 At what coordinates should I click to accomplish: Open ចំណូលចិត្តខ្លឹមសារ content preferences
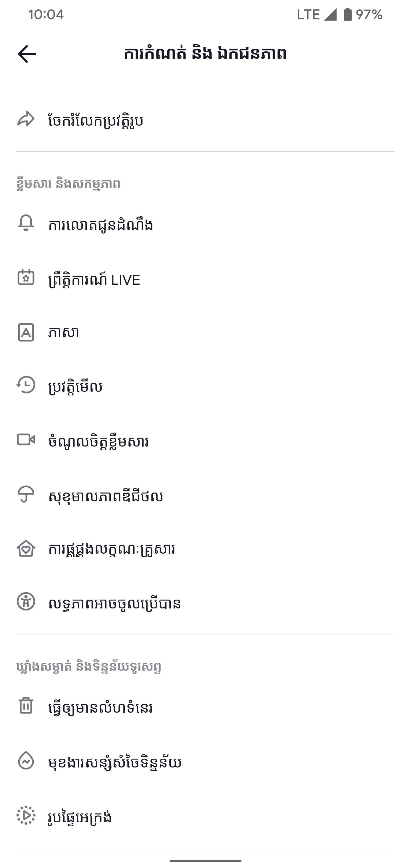pos(205,441)
